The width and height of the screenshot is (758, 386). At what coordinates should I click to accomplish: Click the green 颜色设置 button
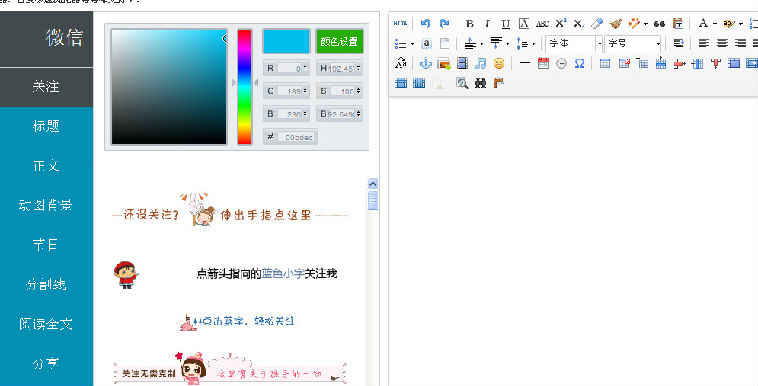[x=339, y=41]
